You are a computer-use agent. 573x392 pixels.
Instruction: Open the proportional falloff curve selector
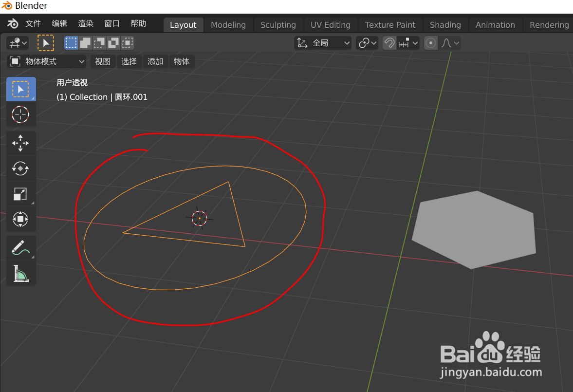(x=449, y=43)
